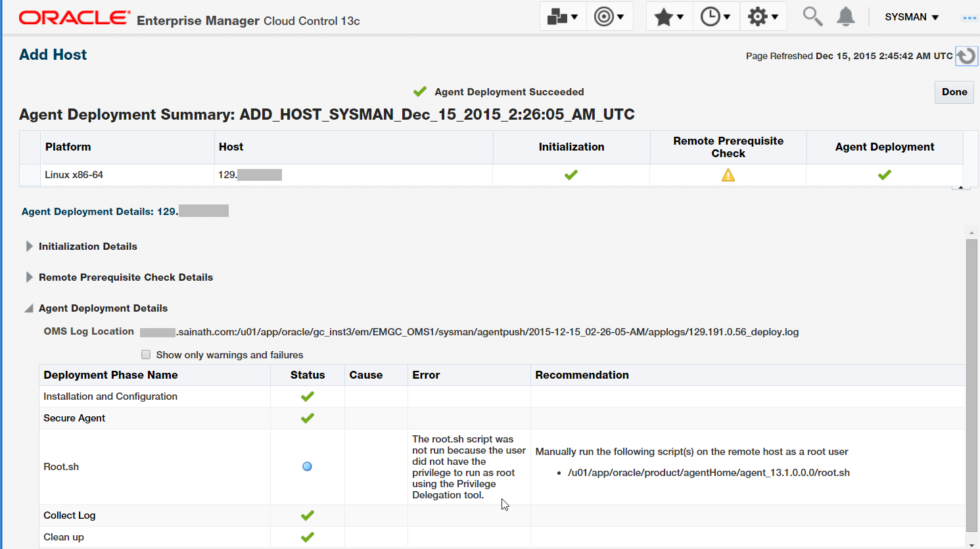Click the Installation and Configuration status checkmark
980x549 pixels.
click(307, 396)
